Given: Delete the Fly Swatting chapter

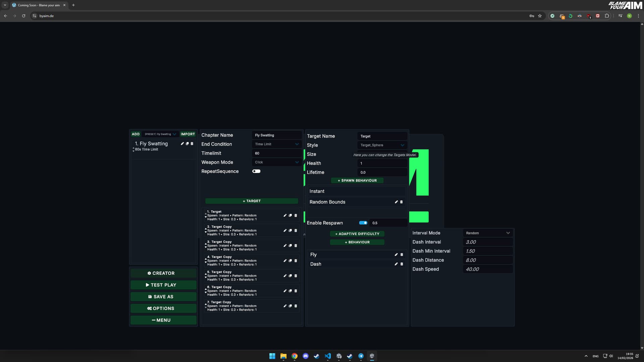Looking at the screenshot, I should (192, 143).
